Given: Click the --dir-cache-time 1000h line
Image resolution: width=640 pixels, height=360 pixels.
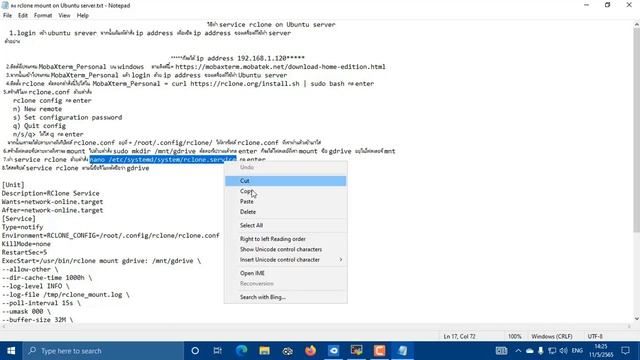Looking at the screenshot, I should [x=47, y=278].
